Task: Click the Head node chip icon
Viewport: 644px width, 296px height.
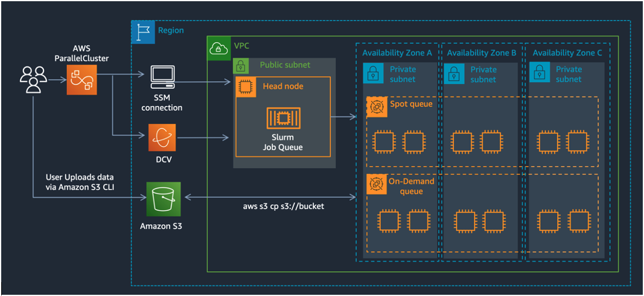Action: click(x=246, y=87)
